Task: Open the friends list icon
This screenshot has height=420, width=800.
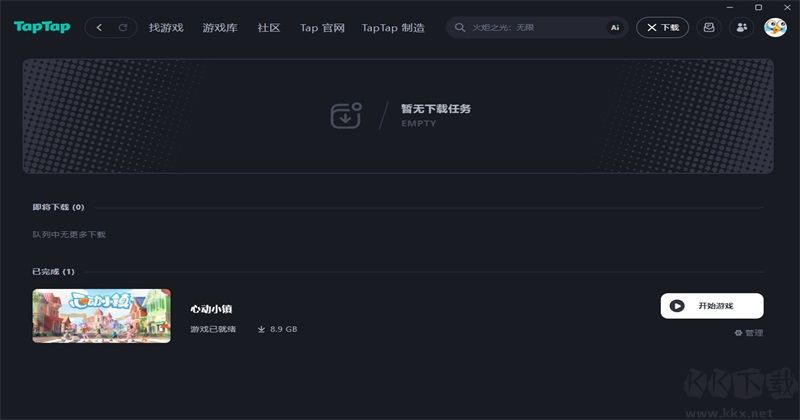Action: pyautogui.click(x=742, y=28)
